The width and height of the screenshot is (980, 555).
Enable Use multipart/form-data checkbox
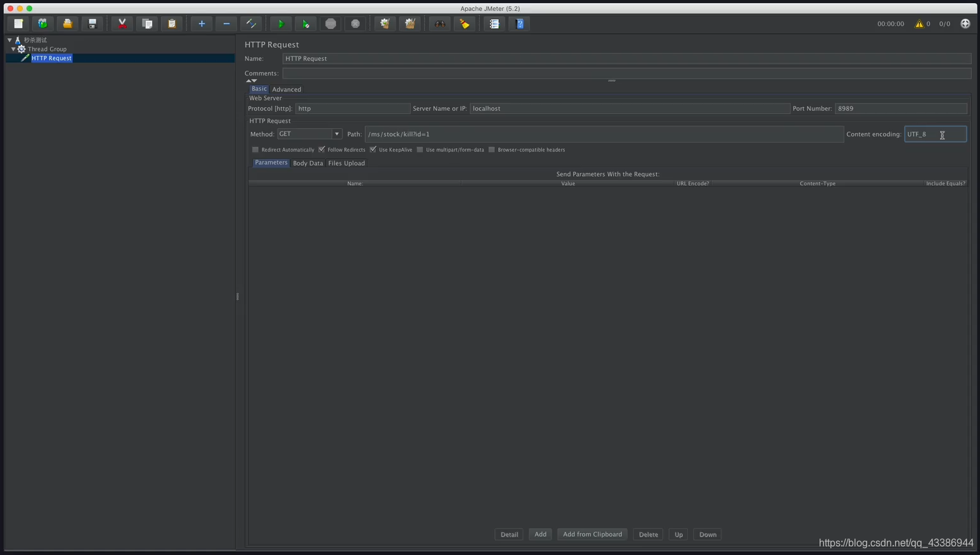click(420, 150)
